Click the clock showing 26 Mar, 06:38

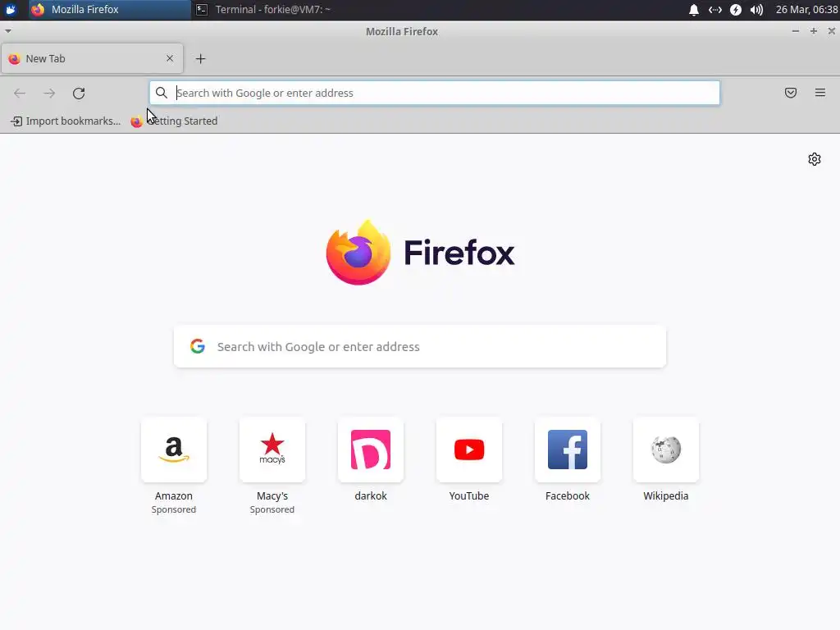tap(806, 10)
